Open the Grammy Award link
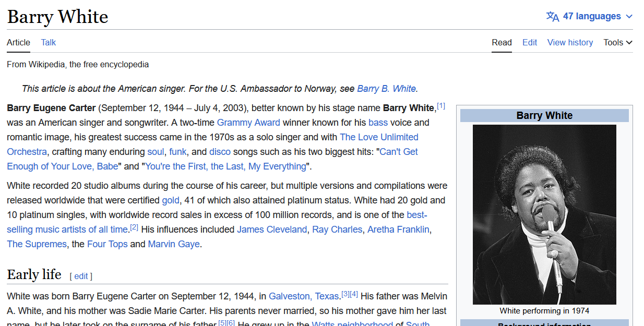Screen dimensions: 644x326 (x=248, y=123)
